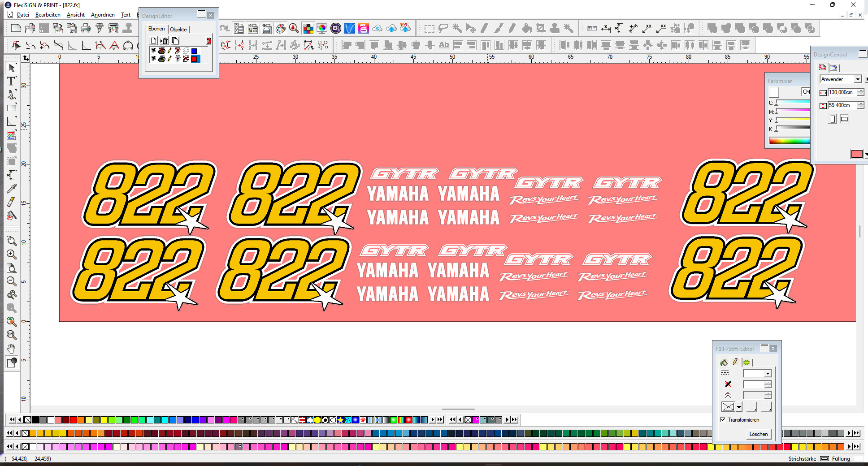This screenshot has width=868, height=466.
Task: Click the zoom-in magnifier tool
Action: pyautogui.click(x=11, y=255)
